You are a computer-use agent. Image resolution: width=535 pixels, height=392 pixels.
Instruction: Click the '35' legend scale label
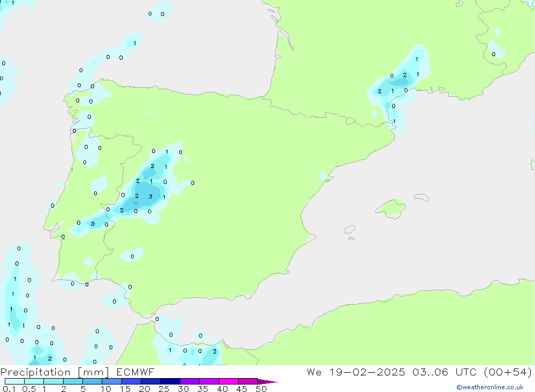coord(203,389)
